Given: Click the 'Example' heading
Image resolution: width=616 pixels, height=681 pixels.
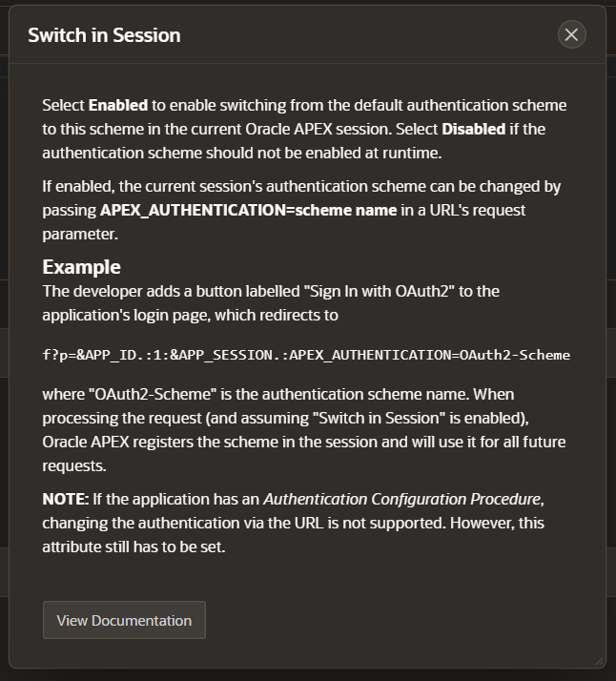Looking at the screenshot, I should point(82,267).
